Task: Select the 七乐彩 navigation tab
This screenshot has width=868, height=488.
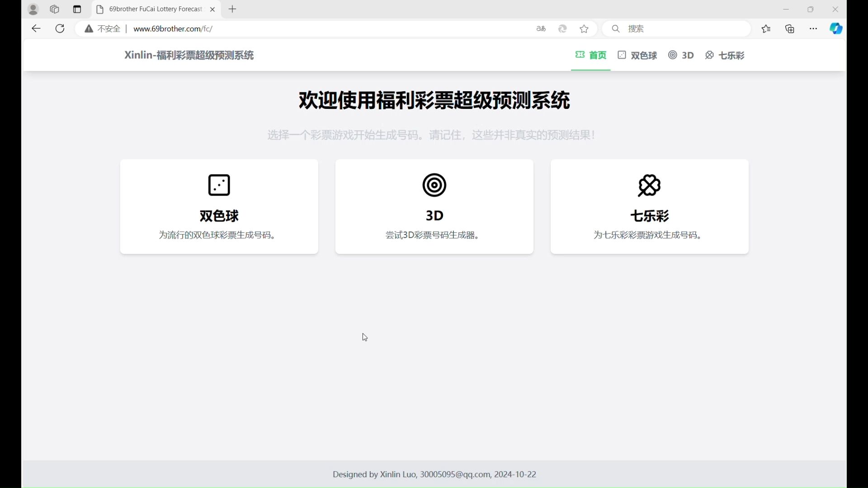Action: 725,55
